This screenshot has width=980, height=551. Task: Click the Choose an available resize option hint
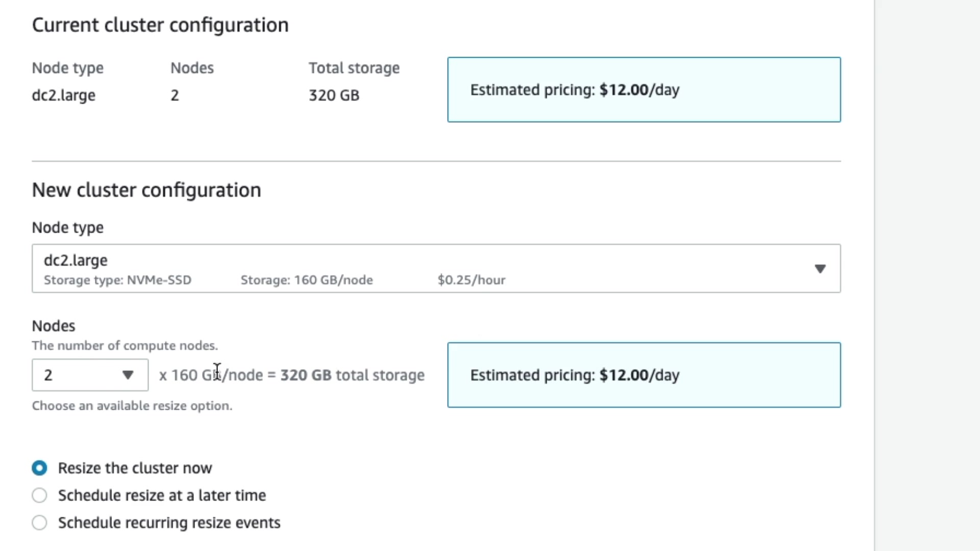132,406
